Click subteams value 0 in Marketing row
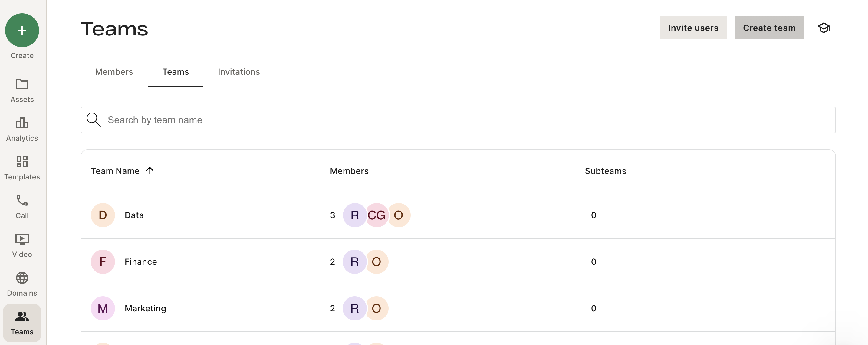 point(593,308)
